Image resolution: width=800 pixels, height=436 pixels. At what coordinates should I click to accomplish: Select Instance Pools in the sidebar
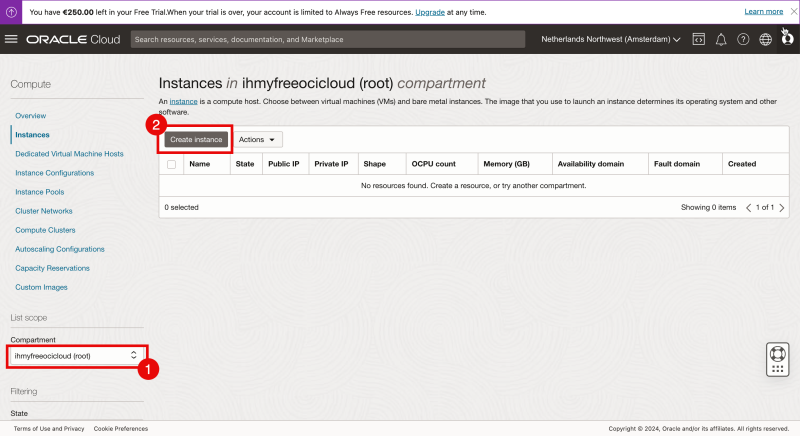pyautogui.click(x=39, y=192)
